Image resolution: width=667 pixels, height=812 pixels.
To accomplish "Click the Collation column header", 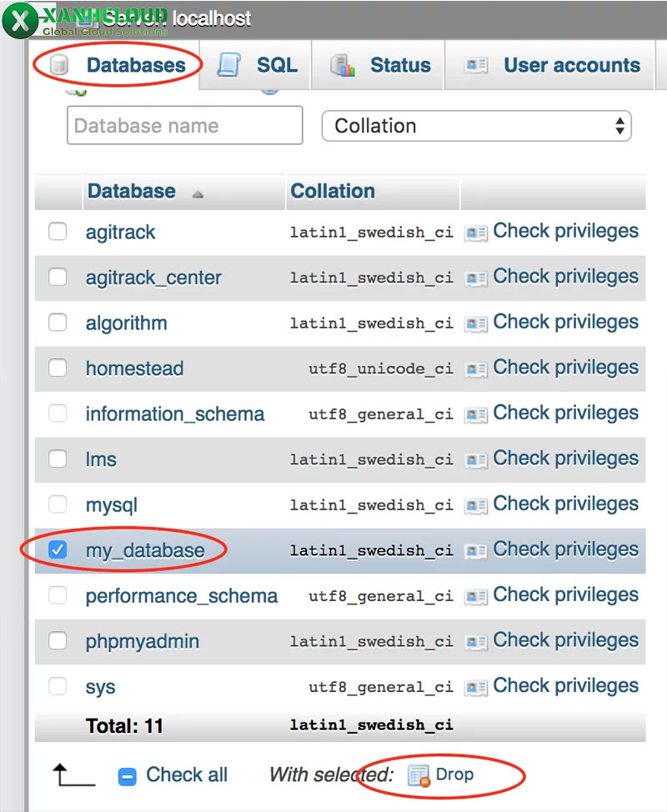I will click(333, 191).
